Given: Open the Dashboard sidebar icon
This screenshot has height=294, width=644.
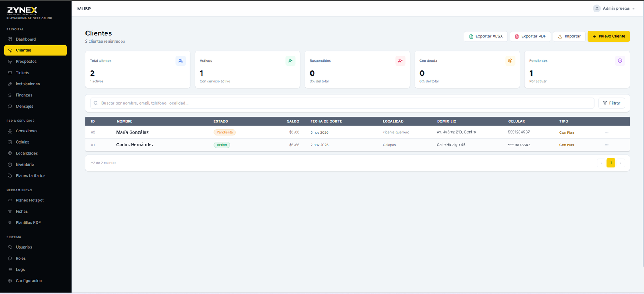Looking at the screenshot, I should [x=10, y=39].
